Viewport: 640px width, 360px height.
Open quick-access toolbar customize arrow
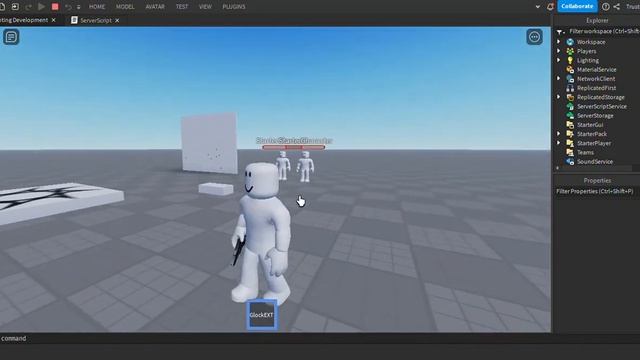(78, 7)
